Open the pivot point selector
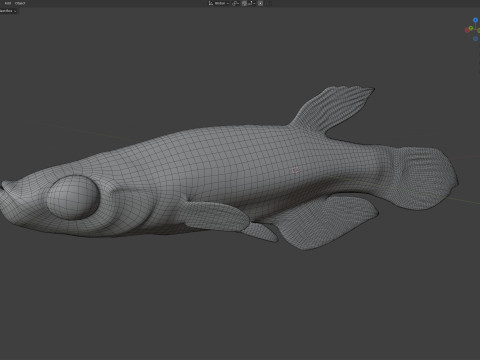The height and width of the screenshot is (360, 480). click(236, 3)
